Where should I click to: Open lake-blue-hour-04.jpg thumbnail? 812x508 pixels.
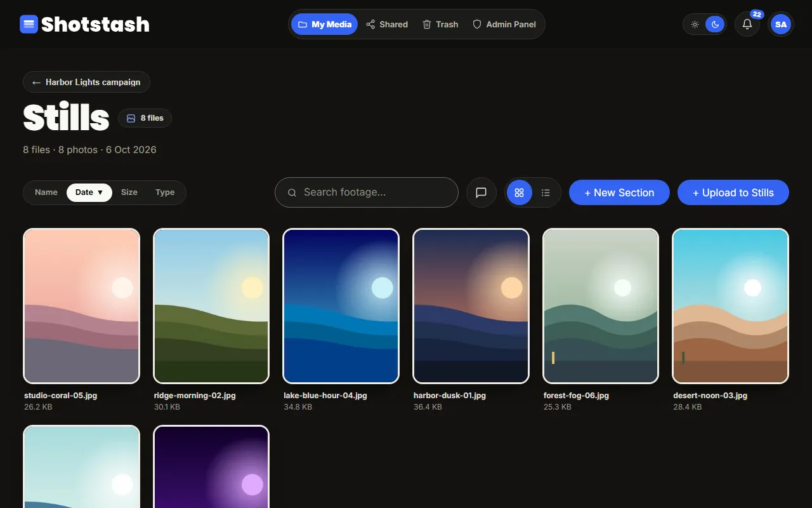[x=341, y=306]
